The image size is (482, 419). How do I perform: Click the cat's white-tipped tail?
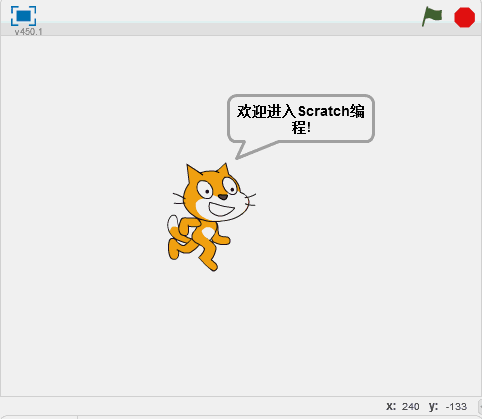point(173,223)
